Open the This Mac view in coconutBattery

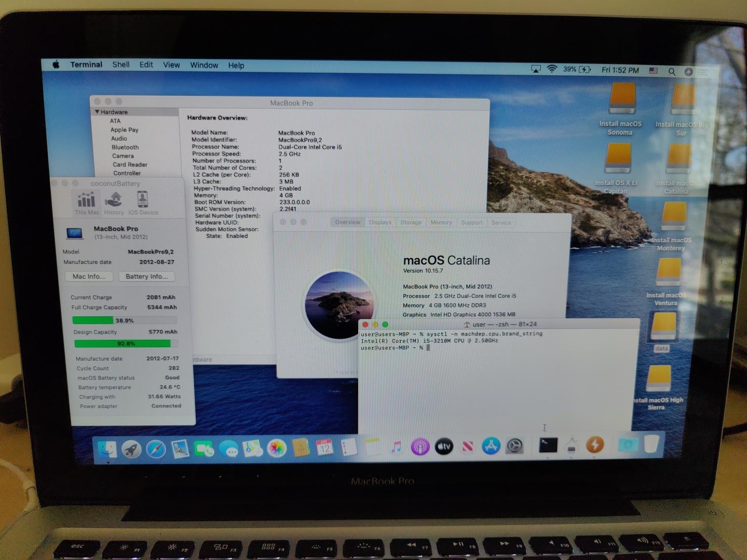[x=87, y=202]
